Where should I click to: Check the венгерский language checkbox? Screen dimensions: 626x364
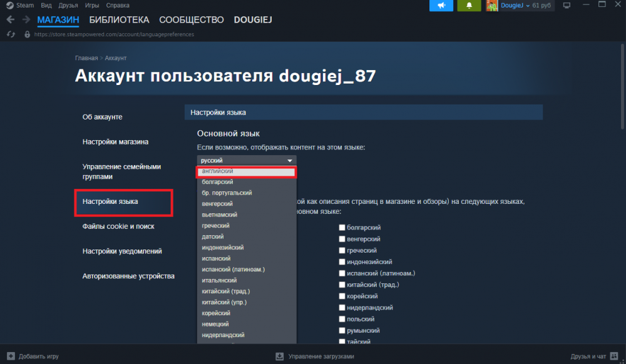[x=342, y=239]
